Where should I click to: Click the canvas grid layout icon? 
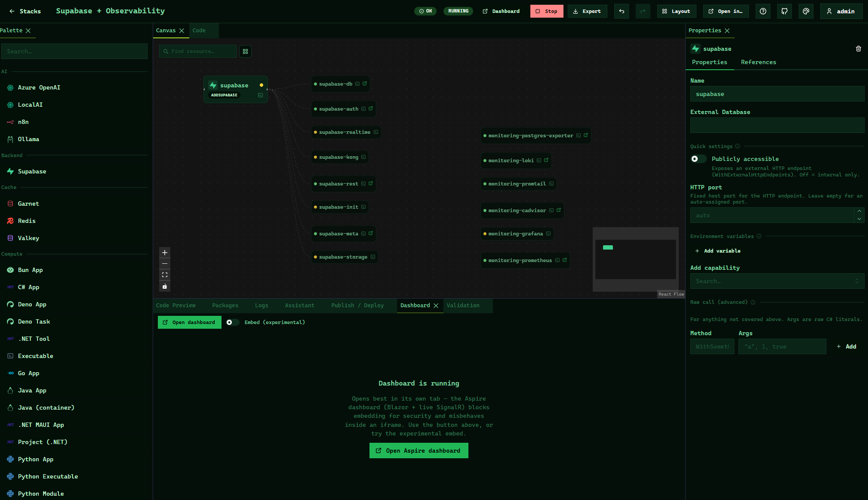pos(245,51)
